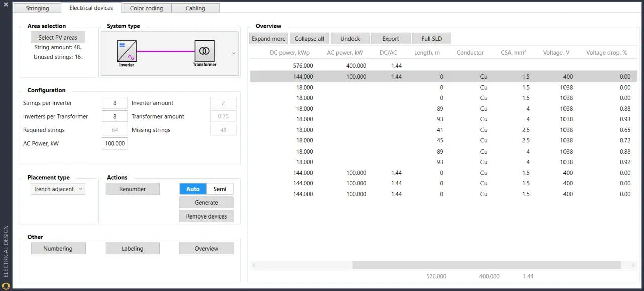
Task: Click the 'Unused strings: 16.' text
Action: [58, 57]
